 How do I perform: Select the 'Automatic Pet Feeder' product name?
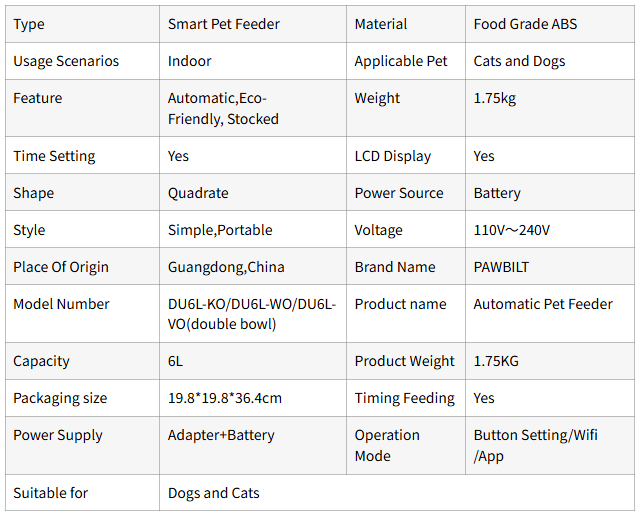tap(543, 304)
